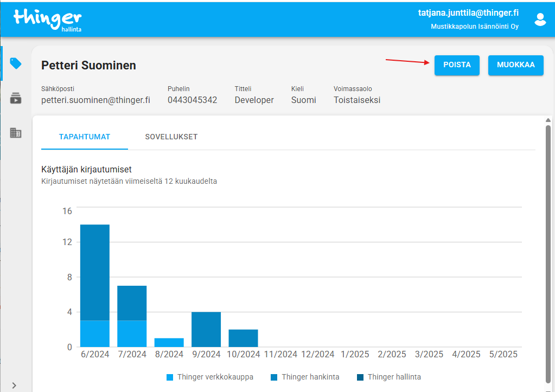Click the Thinger verkkokauppa legend label
This screenshot has height=392, width=555.
(x=215, y=377)
